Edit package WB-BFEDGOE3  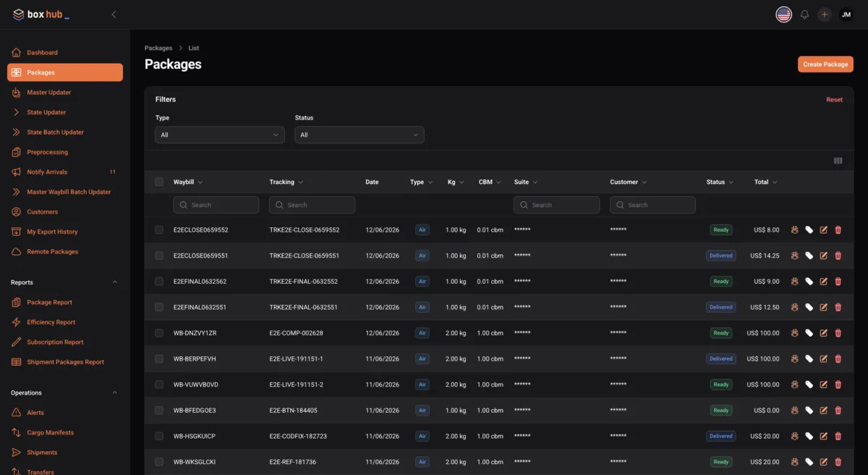tap(824, 411)
